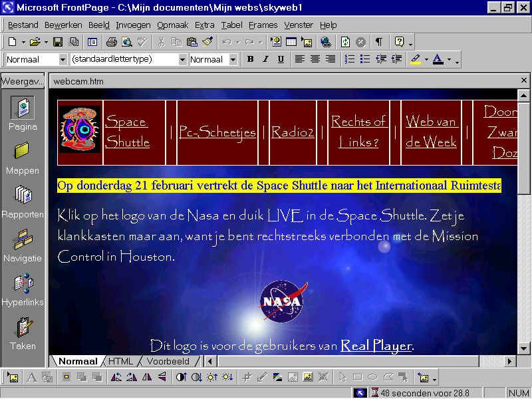Apply the yellow highlight color button
532x399 pixels.
point(416,59)
